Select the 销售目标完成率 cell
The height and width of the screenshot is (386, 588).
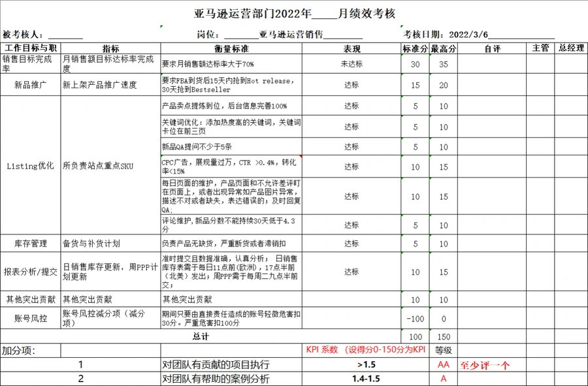30,64
